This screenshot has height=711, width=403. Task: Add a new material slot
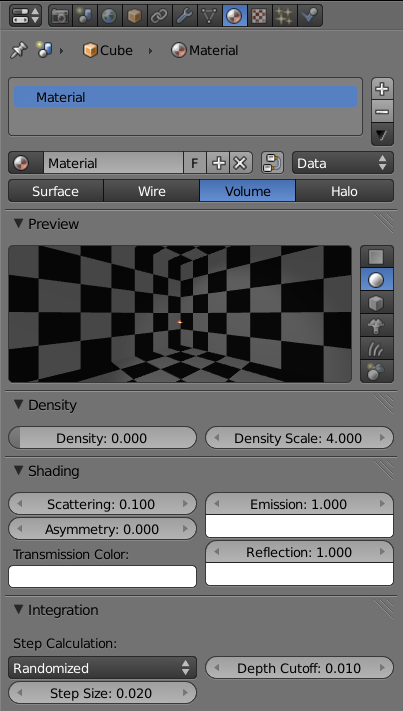point(382,88)
